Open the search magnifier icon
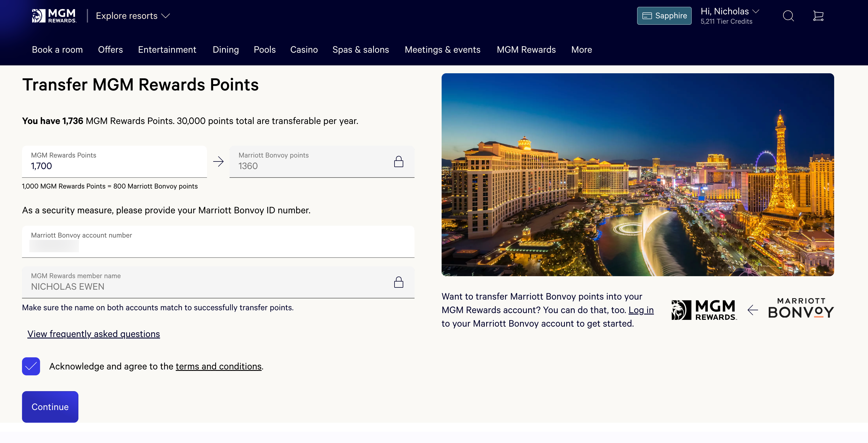The image size is (868, 443). pyautogui.click(x=788, y=16)
